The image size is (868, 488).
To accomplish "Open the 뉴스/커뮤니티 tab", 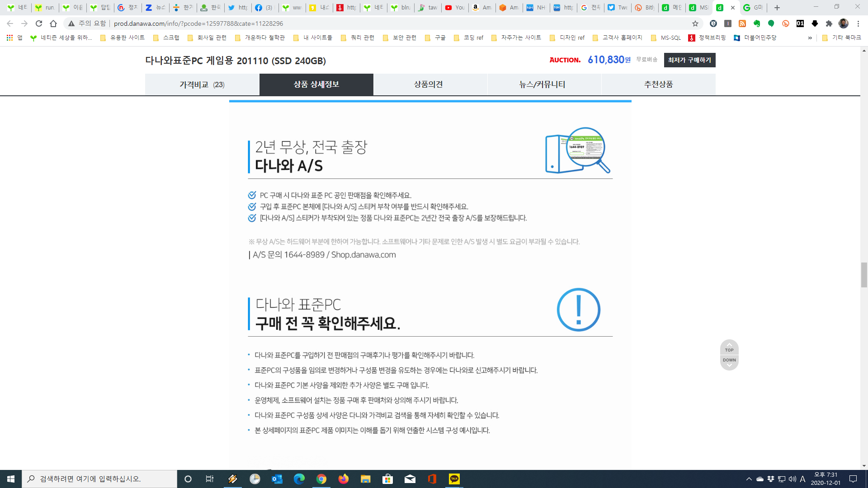I will point(542,84).
